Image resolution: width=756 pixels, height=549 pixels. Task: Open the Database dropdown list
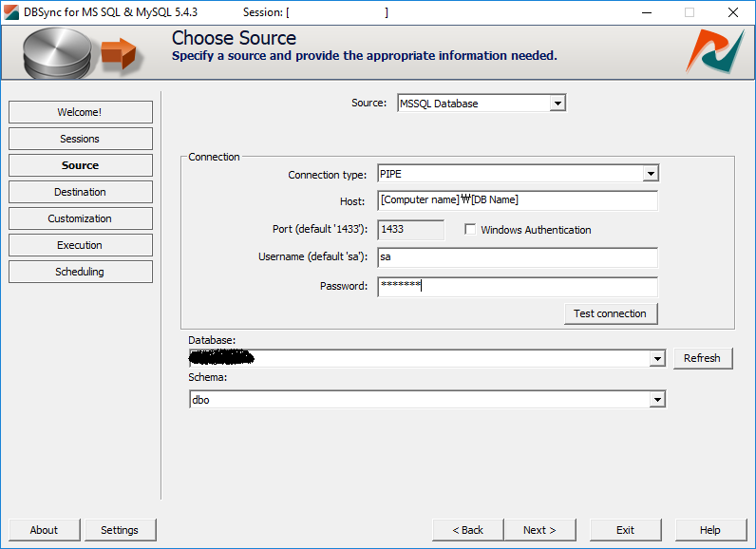[x=657, y=359]
